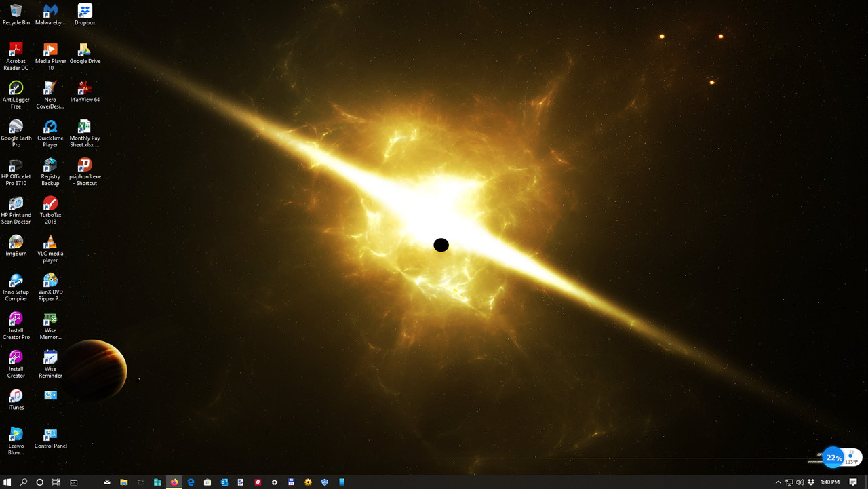Open the Recycle Bin desktop icon
The image size is (868, 489).
point(16,14)
